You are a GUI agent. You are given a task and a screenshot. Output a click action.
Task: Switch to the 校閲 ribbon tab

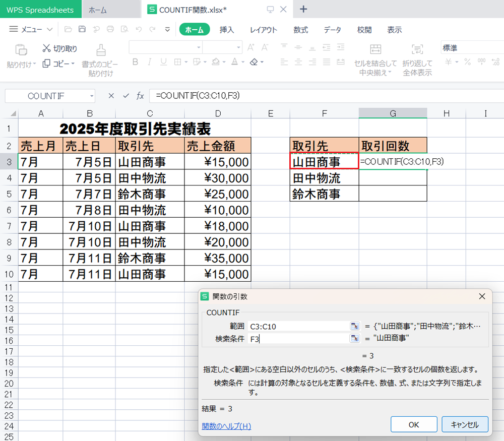(364, 30)
